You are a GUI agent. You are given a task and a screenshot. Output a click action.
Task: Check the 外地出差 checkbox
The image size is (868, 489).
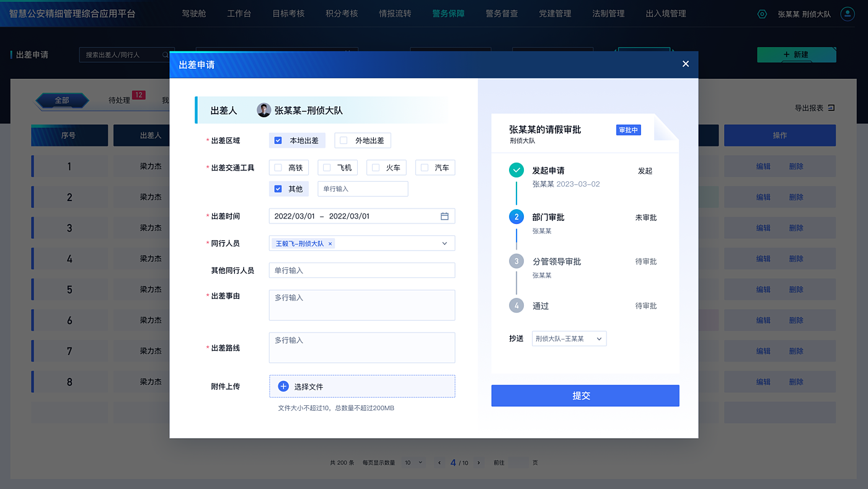[343, 140]
